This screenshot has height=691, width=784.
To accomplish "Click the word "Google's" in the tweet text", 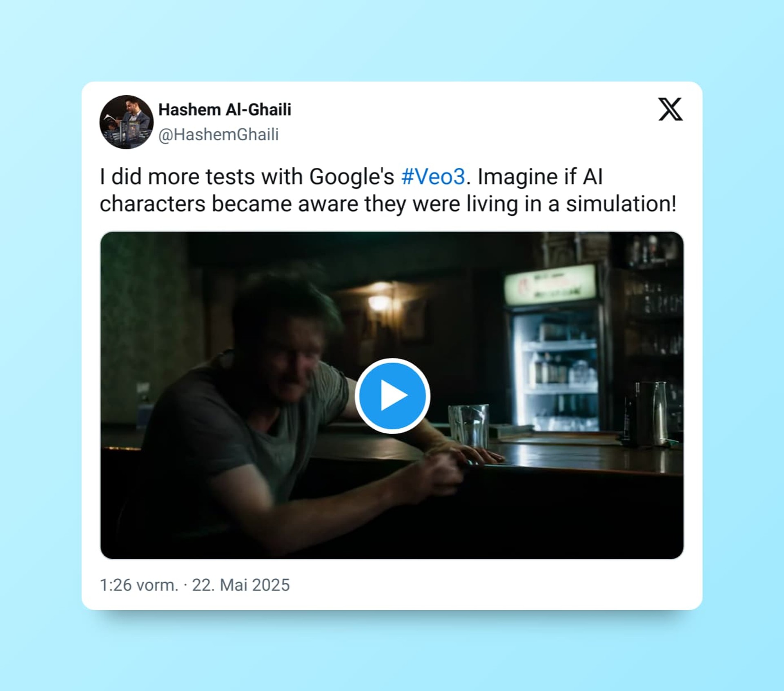I will (x=352, y=177).
